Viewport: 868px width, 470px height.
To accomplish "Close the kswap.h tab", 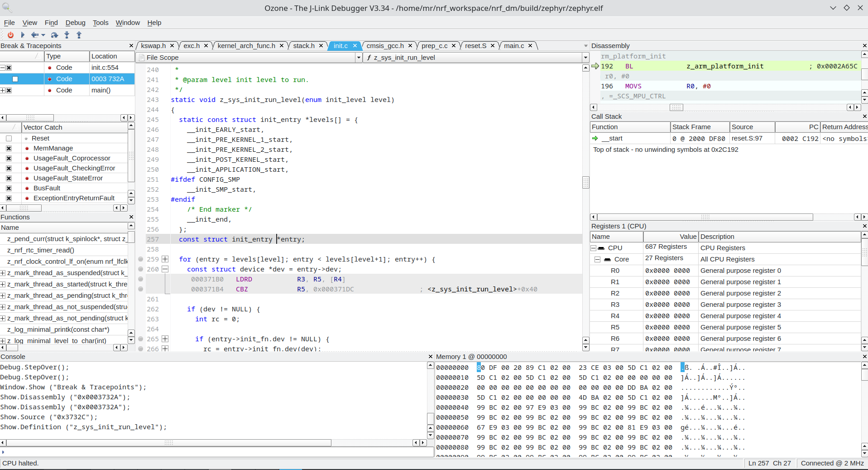I will (x=172, y=46).
